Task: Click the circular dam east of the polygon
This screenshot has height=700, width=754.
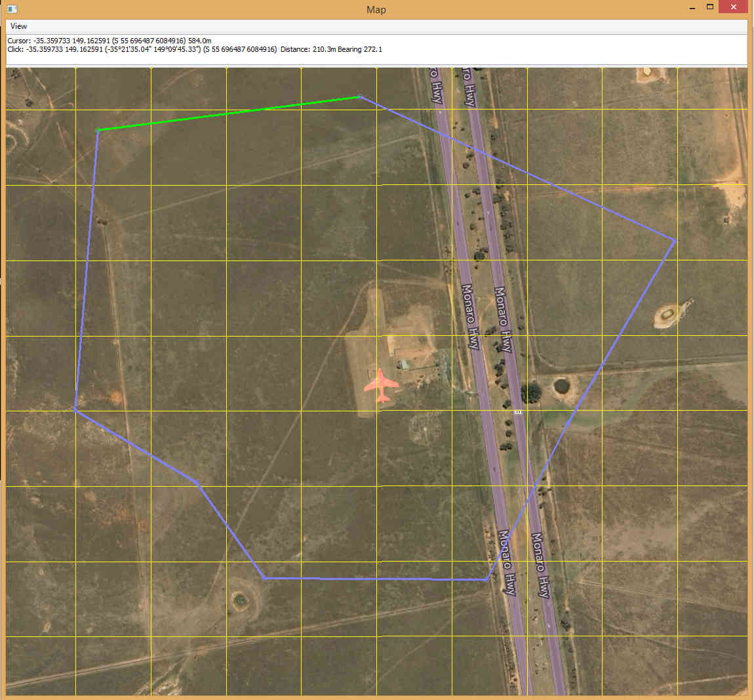Action: pos(667,315)
